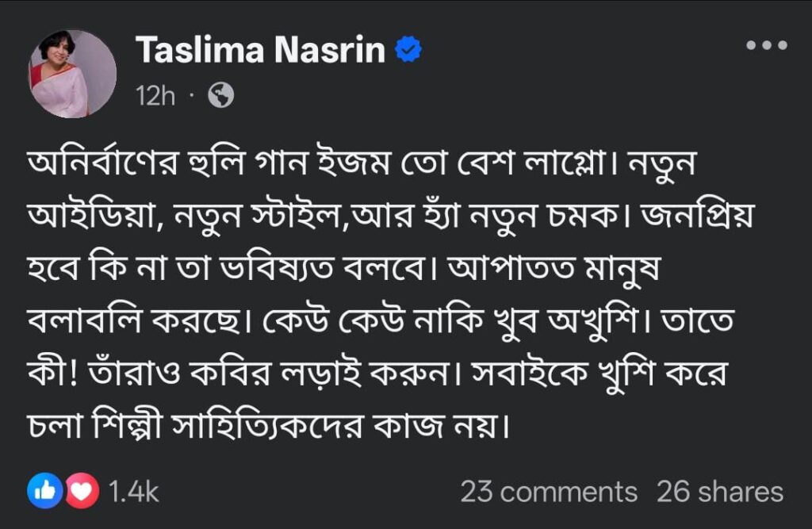Click the blue verified badge

(409, 51)
